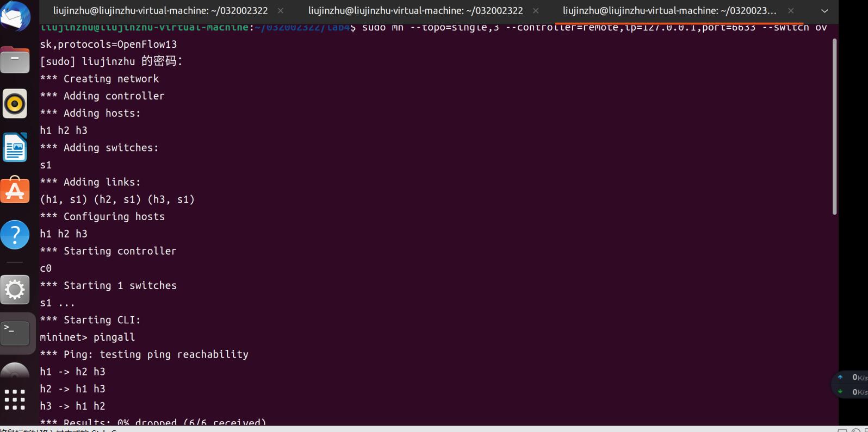Screen dimensions: 868x432
Task: Click the '[sudo] liujinzhu' password prompt line
Action: (111, 61)
